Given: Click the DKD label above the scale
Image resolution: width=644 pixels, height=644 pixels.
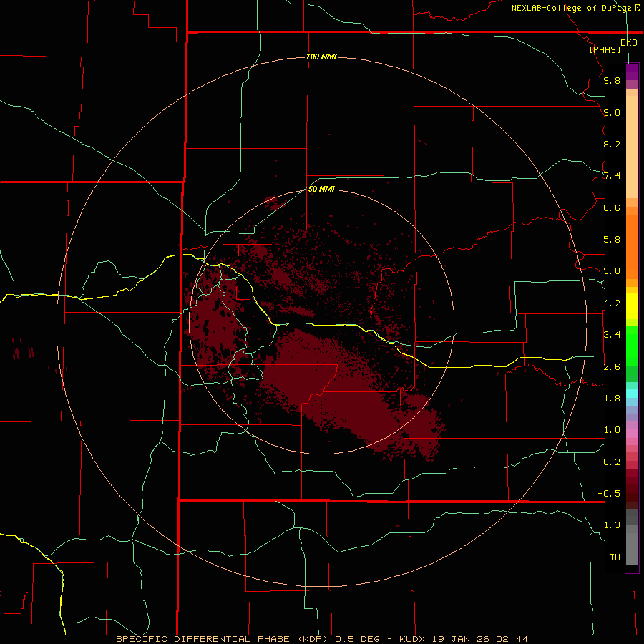Looking at the screenshot, I should click(629, 43).
